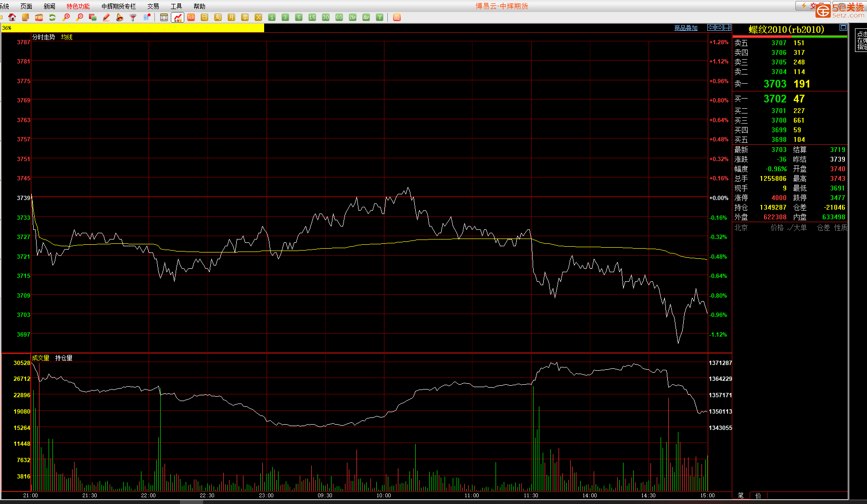Click 卖一 ask price 3703
867x504 pixels.
[x=775, y=84]
